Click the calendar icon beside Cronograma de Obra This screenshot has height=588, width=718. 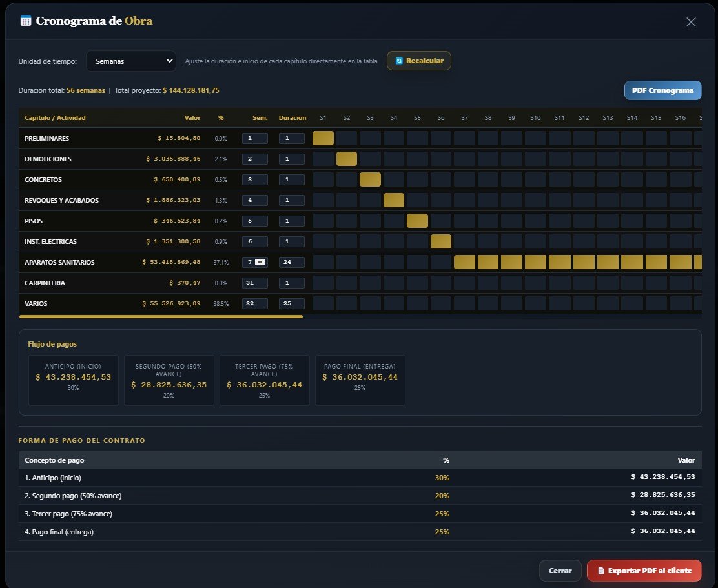point(26,21)
